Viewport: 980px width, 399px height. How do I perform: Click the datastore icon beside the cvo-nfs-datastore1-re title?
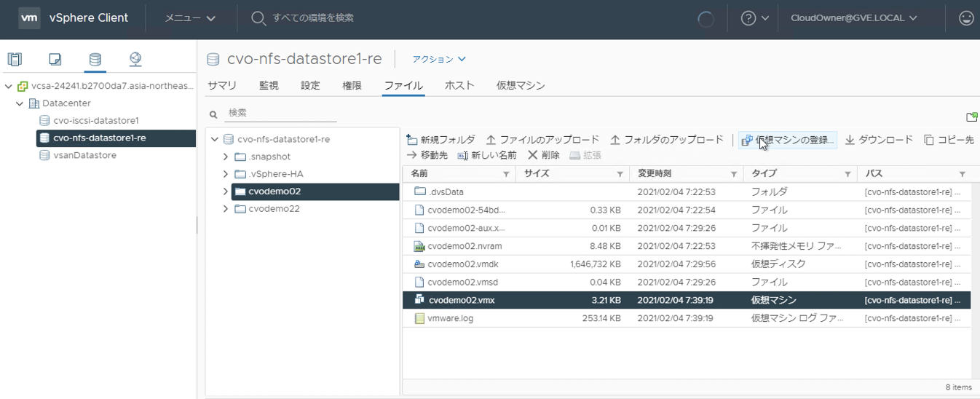213,60
